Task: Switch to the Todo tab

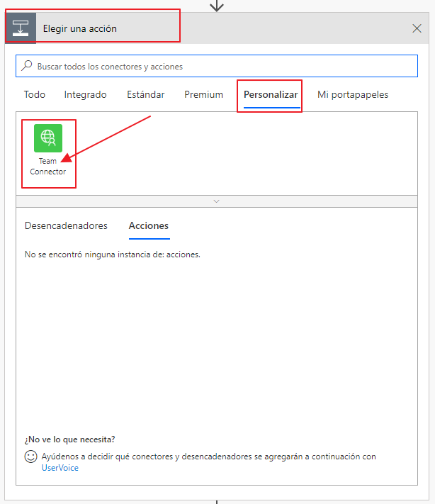Action: [x=35, y=94]
